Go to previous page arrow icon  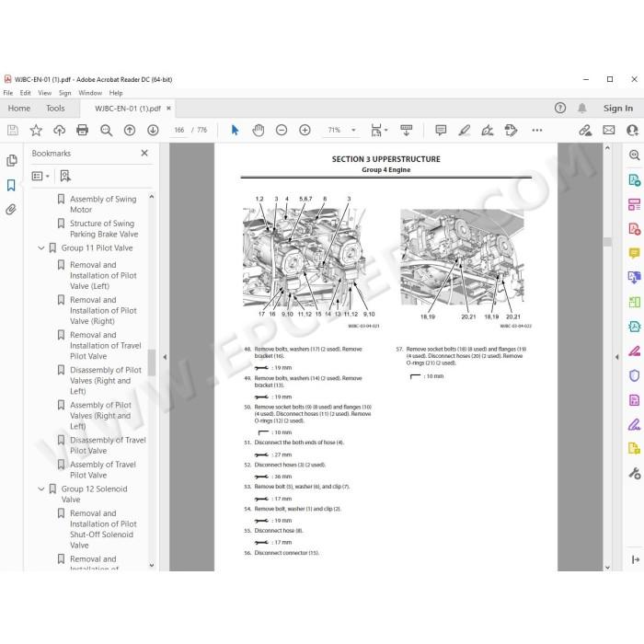(130, 131)
